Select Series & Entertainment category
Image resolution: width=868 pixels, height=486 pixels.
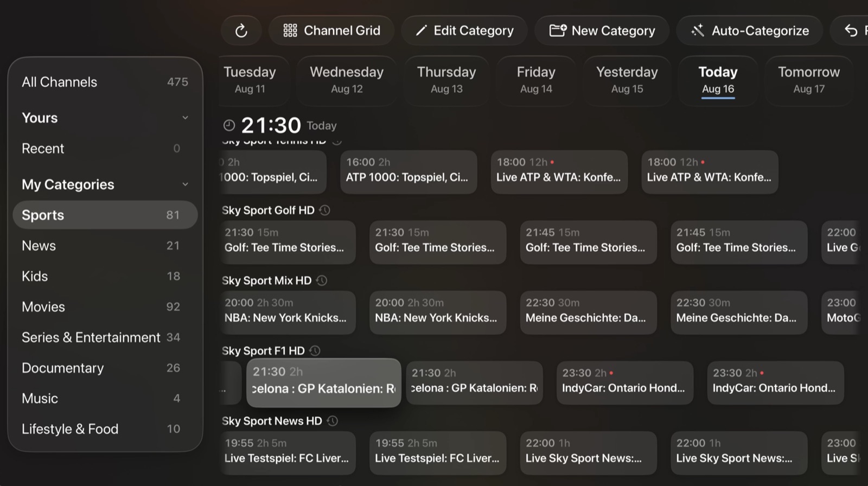(x=105, y=337)
